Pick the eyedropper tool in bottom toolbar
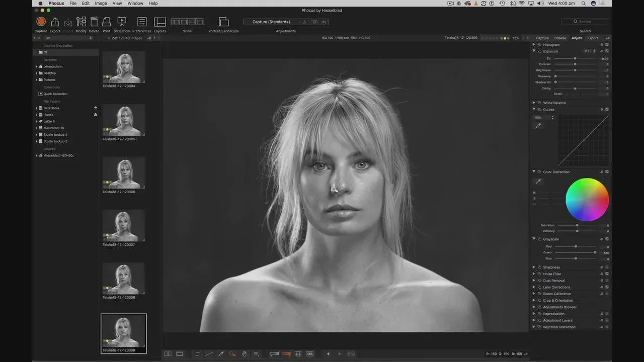 (220, 354)
